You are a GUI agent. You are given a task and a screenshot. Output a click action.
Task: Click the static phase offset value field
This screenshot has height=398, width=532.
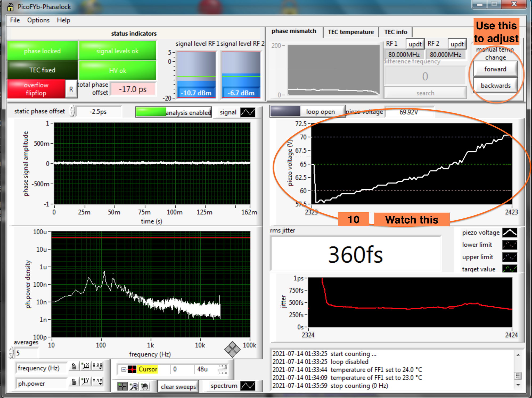pyautogui.click(x=98, y=111)
